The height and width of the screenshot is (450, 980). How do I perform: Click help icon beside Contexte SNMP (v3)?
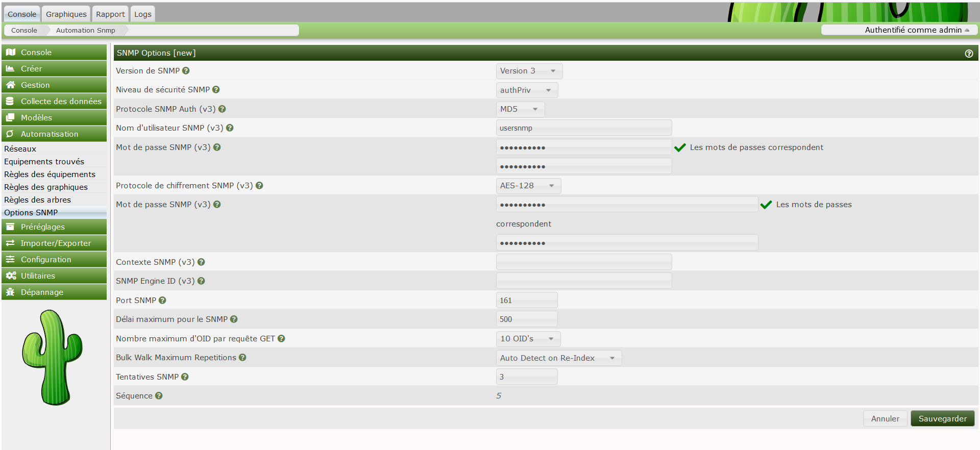(201, 262)
